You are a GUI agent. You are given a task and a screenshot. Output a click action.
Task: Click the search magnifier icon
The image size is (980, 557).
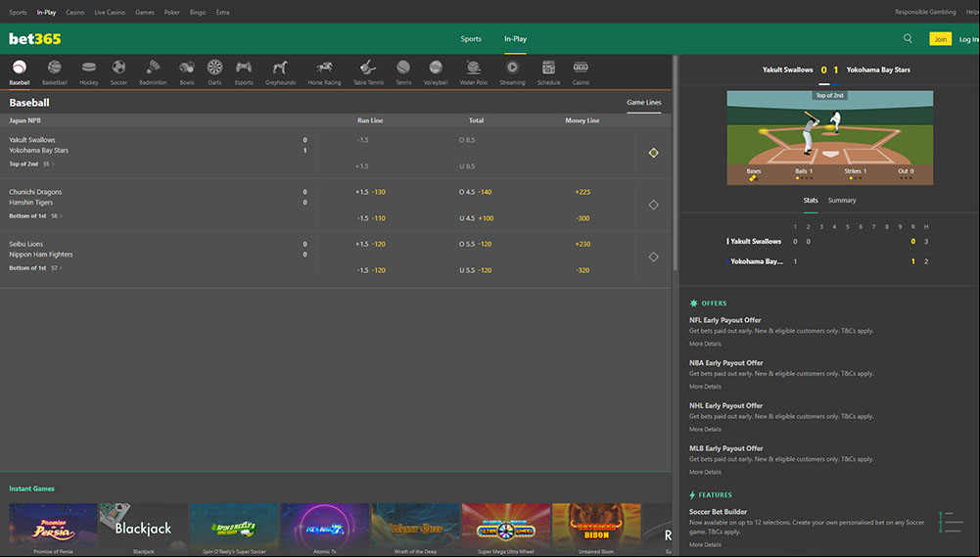coord(908,39)
